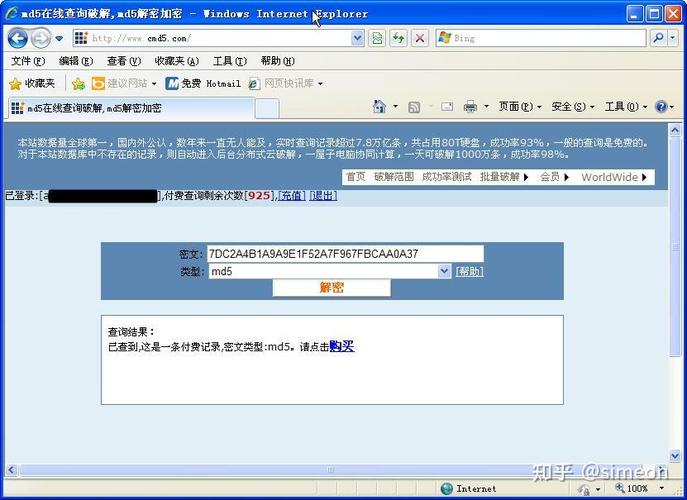
Task: Select the md5在线查询破解 browser tab
Action: point(131,108)
